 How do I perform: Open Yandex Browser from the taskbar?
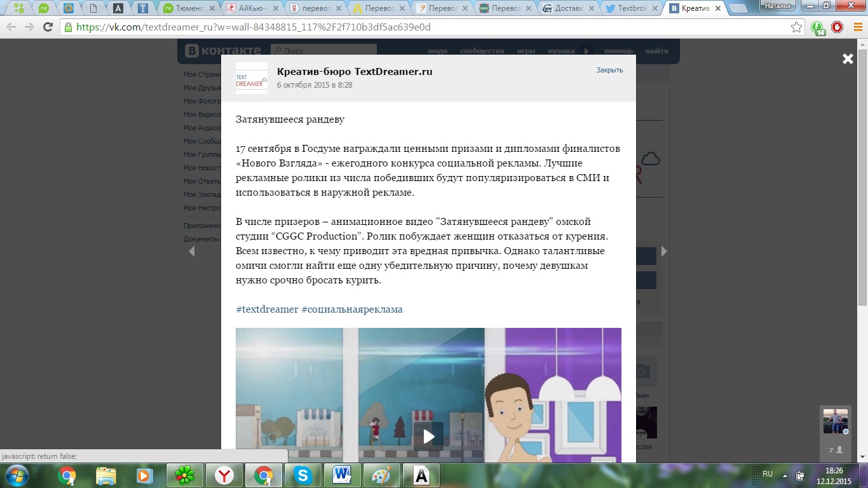tap(224, 475)
